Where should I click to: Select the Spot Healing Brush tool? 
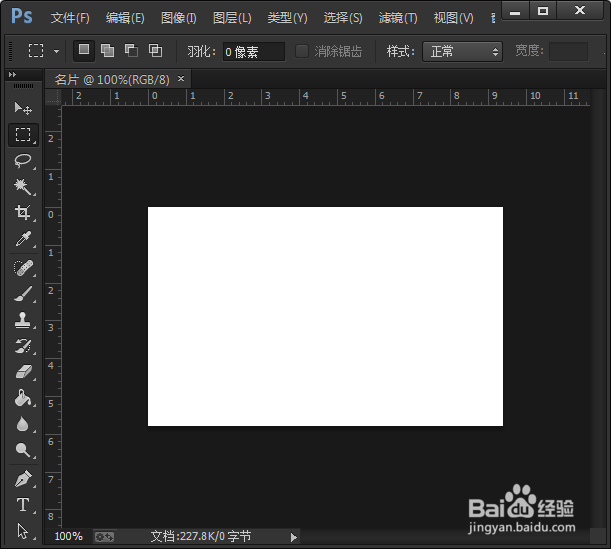pyautogui.click(x=23, y=268)
